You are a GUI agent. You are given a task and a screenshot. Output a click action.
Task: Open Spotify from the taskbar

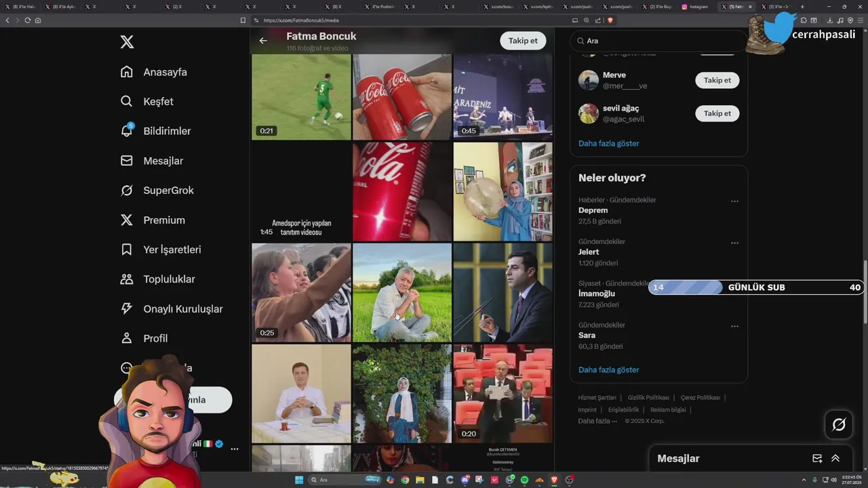coord(524,480)
